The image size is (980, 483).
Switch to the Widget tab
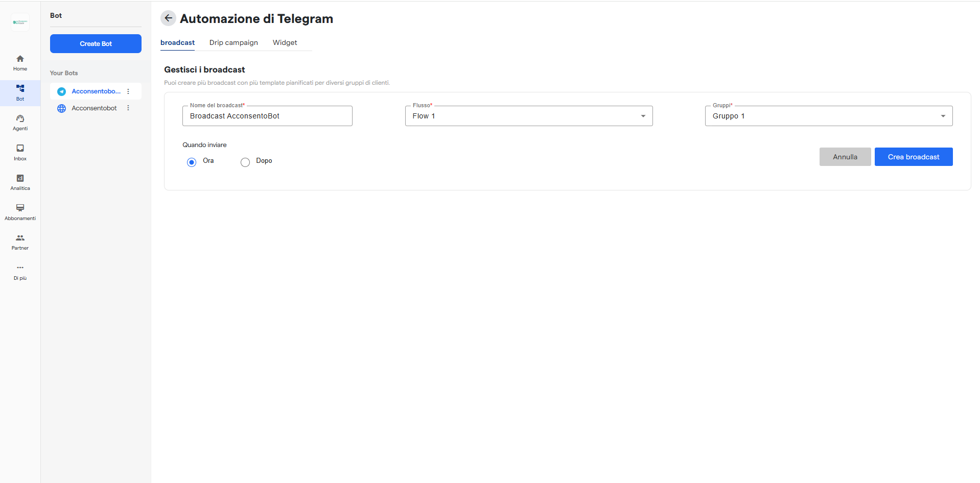pos(285,43)
